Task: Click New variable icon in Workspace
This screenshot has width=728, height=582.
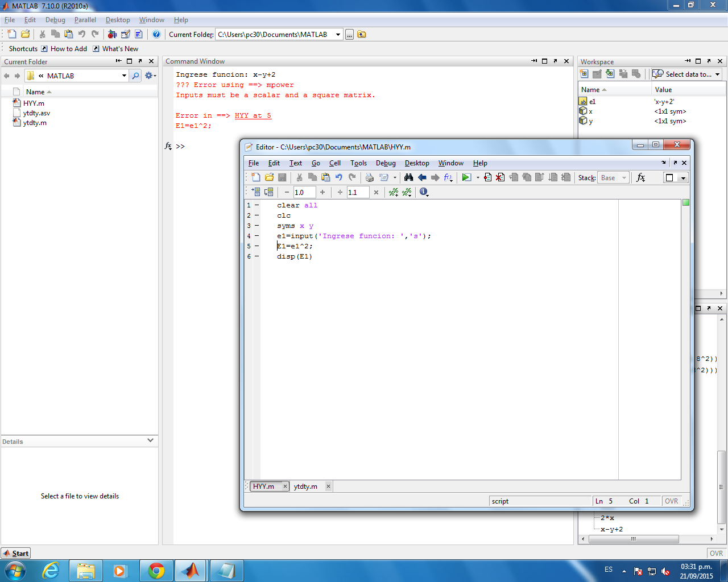Action: [584, 74]
